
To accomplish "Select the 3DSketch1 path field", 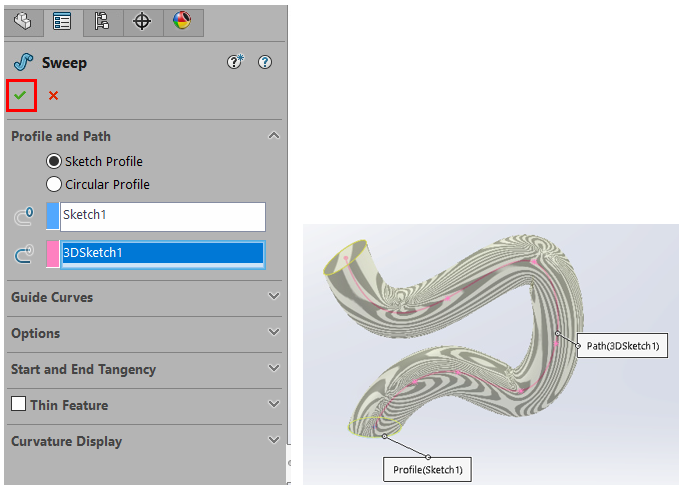I will tap(162, 254).
